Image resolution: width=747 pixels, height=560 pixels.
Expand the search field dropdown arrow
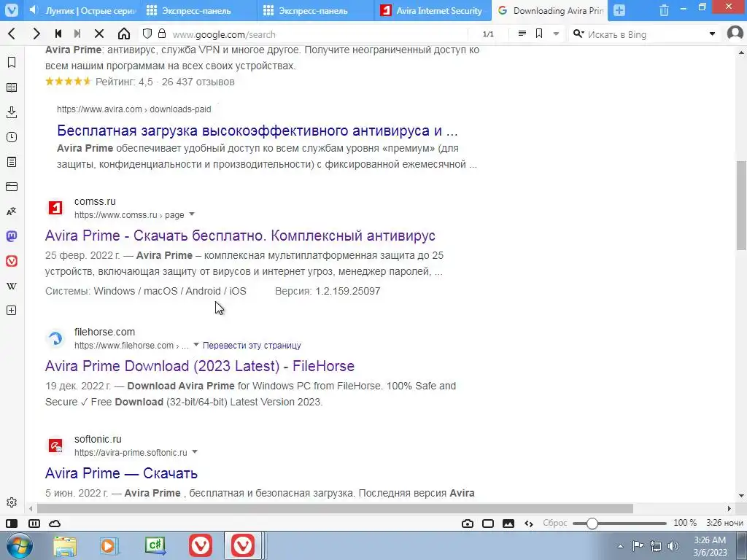(x=712, y=34)
